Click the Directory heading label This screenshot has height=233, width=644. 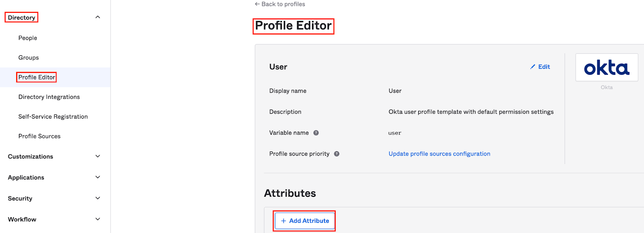(22, 18)
